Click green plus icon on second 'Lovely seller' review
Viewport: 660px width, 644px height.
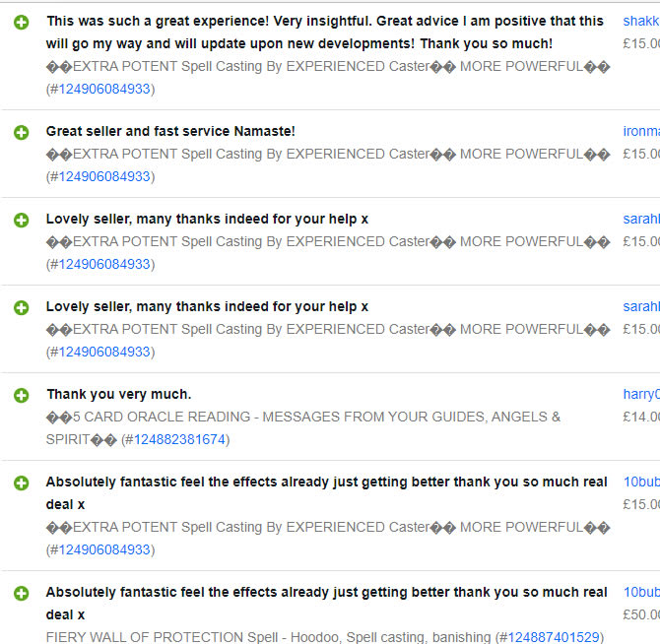click(21, 307)
